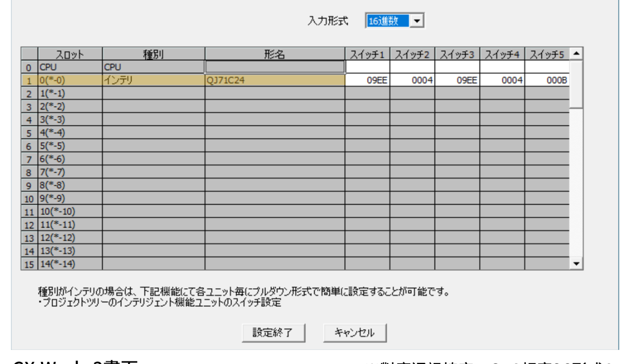Select the 1(*-1) slot cell
624x364 pixels.
(x=70, y=93)
